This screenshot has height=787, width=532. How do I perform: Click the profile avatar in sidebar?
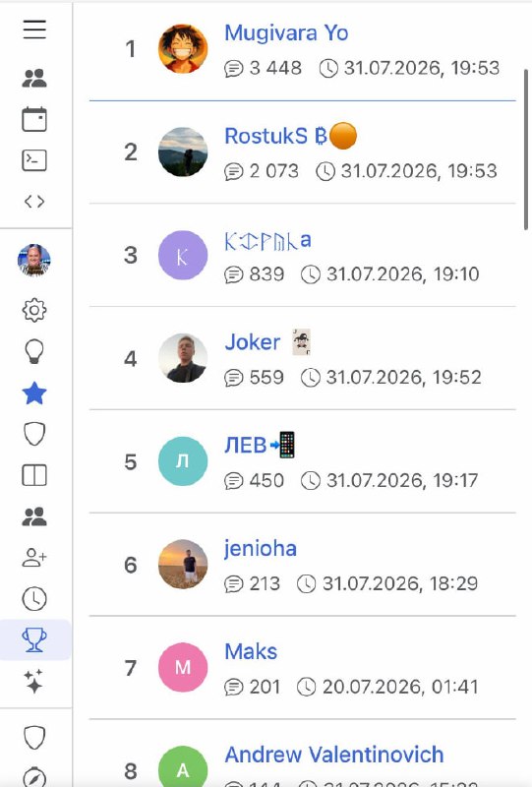(34, 260)
